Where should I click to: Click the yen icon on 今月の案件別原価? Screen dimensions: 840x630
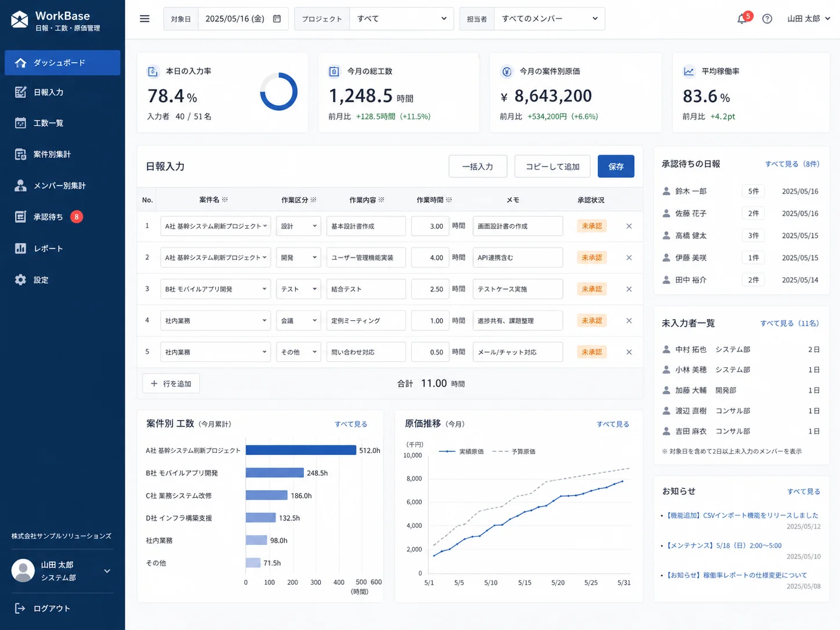[x=507, y=71]
